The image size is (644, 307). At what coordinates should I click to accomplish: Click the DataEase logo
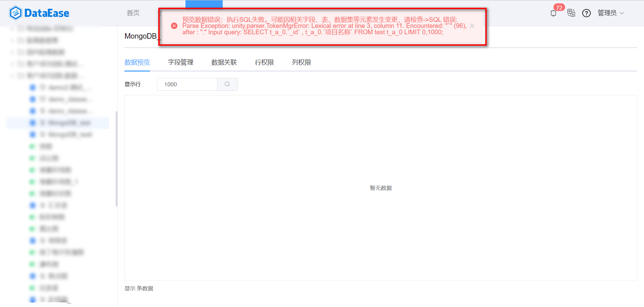39,13
